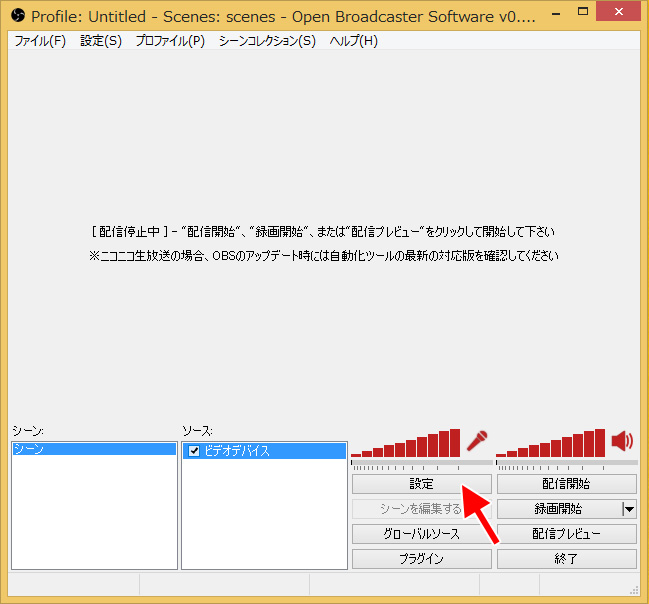The image size is (649, 604).
Task: Start streaming with 配信開始 button
Action: 567,484
